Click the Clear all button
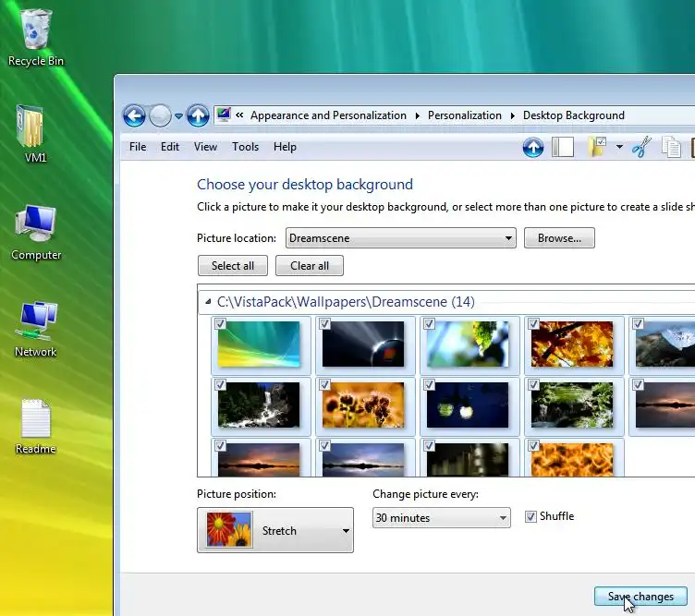The image size is (695, 616). 310,266
